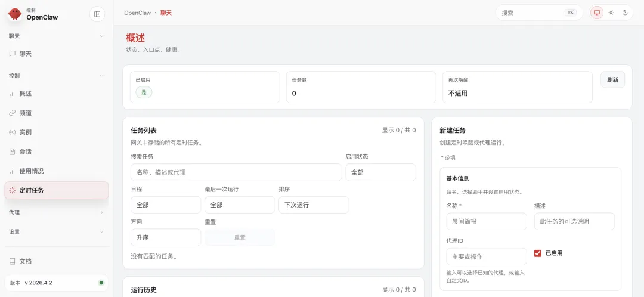This screenshot has width=644, height=297.
Task: Open 聊天 in the sidebar
Action: pyautogui.click(x=57, y=54)
